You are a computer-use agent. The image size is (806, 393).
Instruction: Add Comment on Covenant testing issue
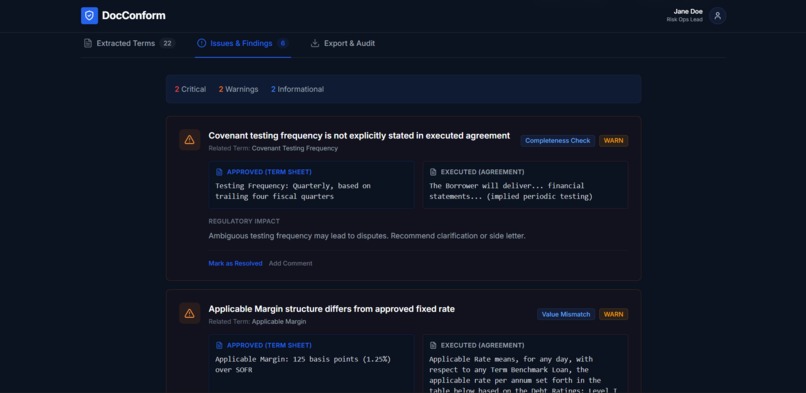coord(290,264)
